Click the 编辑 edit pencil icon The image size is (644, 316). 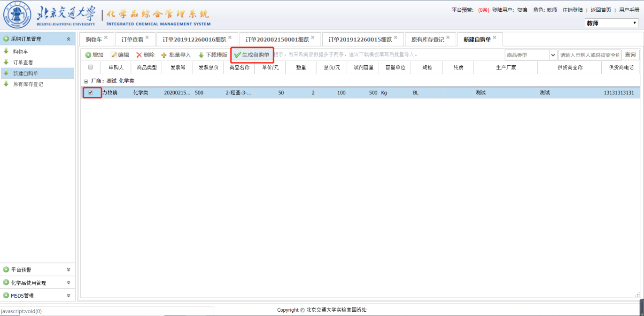(x=114, y=55)
